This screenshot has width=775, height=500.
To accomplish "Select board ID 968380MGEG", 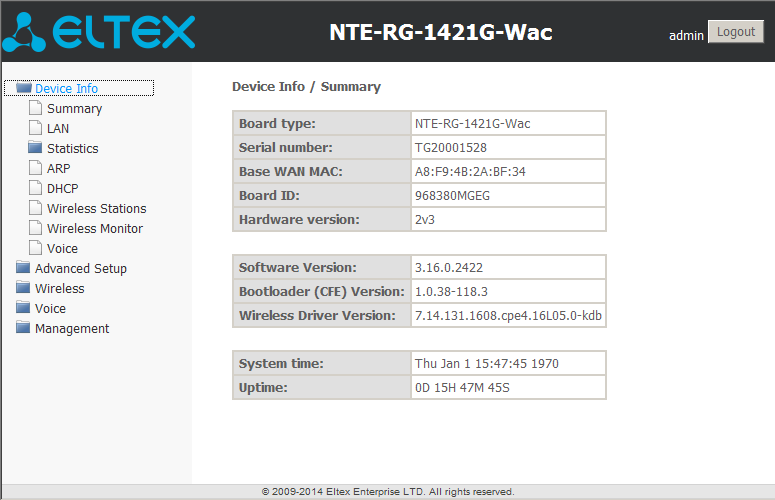I will (x=452, y=196).
